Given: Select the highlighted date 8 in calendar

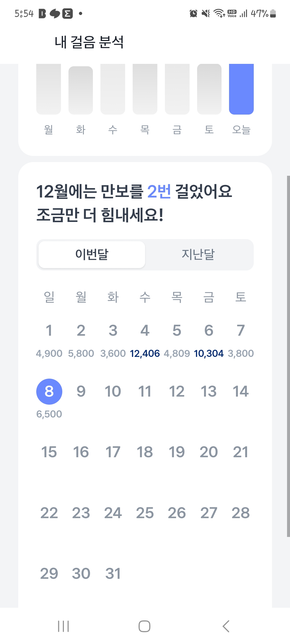Looking at the screenshot, I should pyautogui.click(x=49, y=391).
